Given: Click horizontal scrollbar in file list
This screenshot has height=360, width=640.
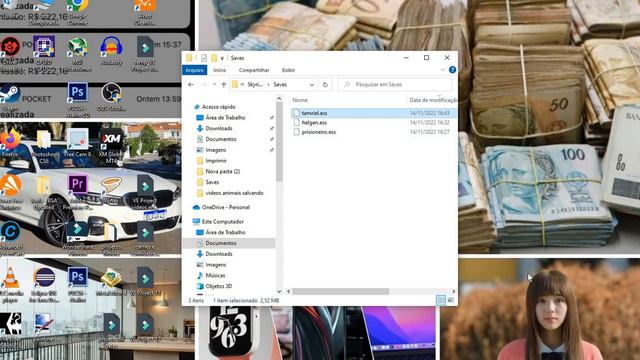Looking at the screenshot, I should [x=341, y=291].
